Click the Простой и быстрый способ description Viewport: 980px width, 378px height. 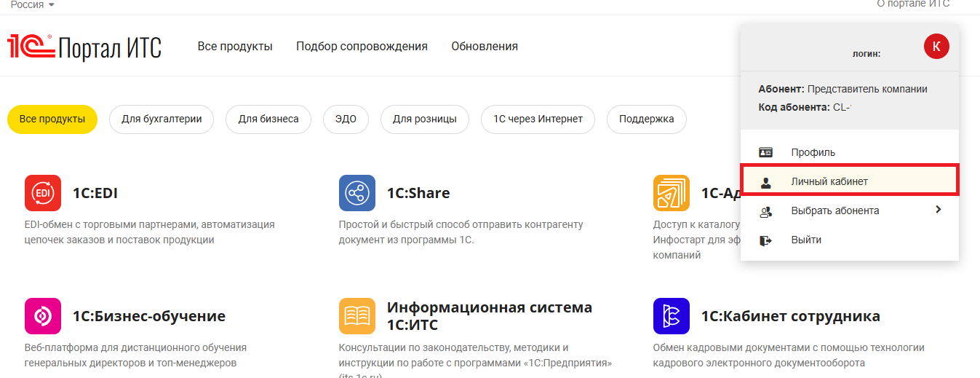(x=461, y=232)
